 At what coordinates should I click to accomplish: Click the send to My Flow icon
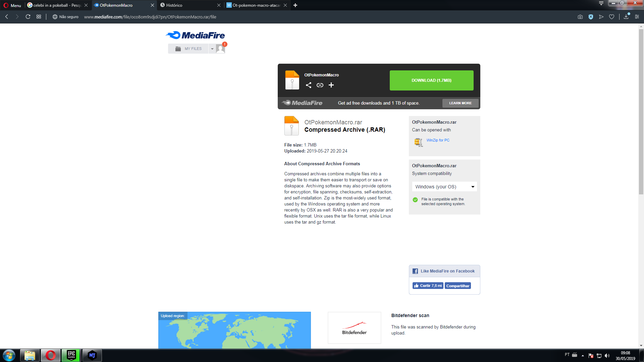coord(601,17)
